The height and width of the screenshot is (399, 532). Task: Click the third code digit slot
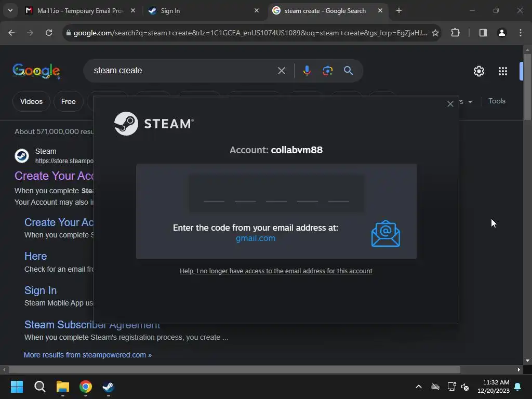click(276, 194)
